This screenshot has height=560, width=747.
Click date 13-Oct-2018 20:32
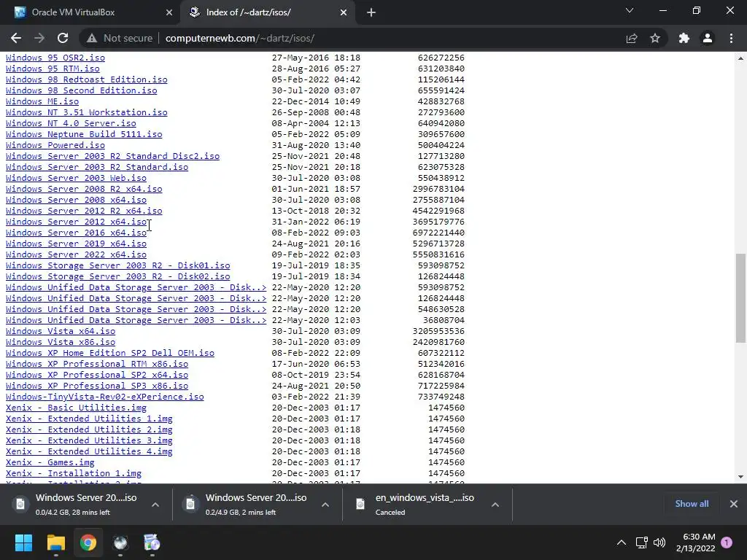[x=316, y=211]
